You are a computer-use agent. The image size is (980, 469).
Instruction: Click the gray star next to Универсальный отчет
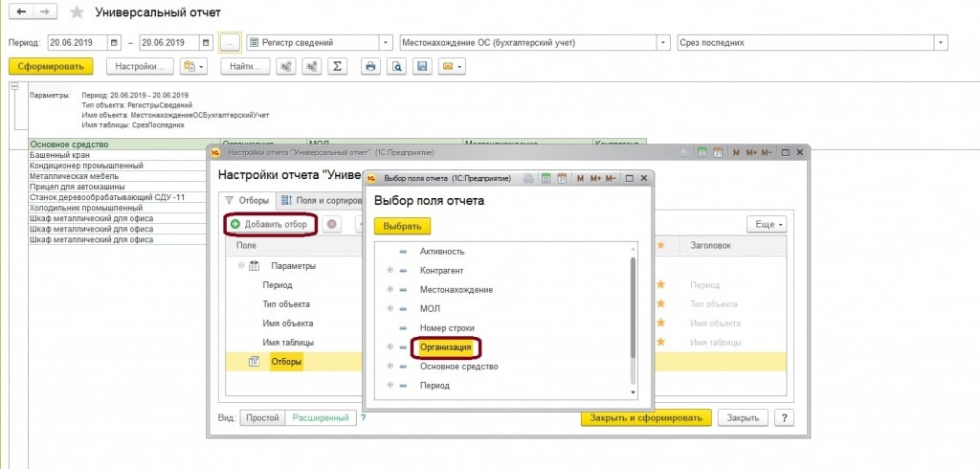tap(78, 12)
